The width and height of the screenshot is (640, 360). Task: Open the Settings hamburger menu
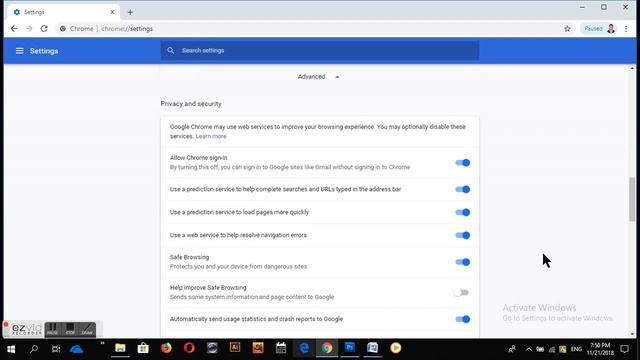tap(19, 51)
